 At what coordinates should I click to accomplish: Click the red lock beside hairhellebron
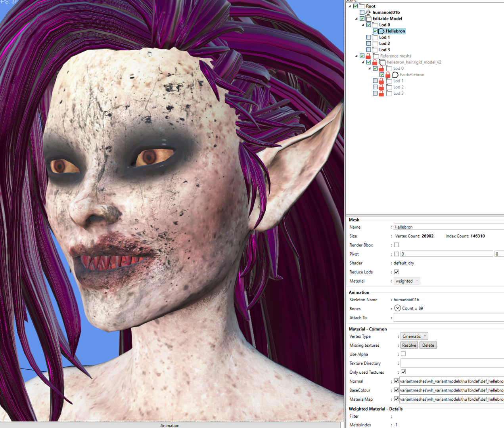[388, 75]
